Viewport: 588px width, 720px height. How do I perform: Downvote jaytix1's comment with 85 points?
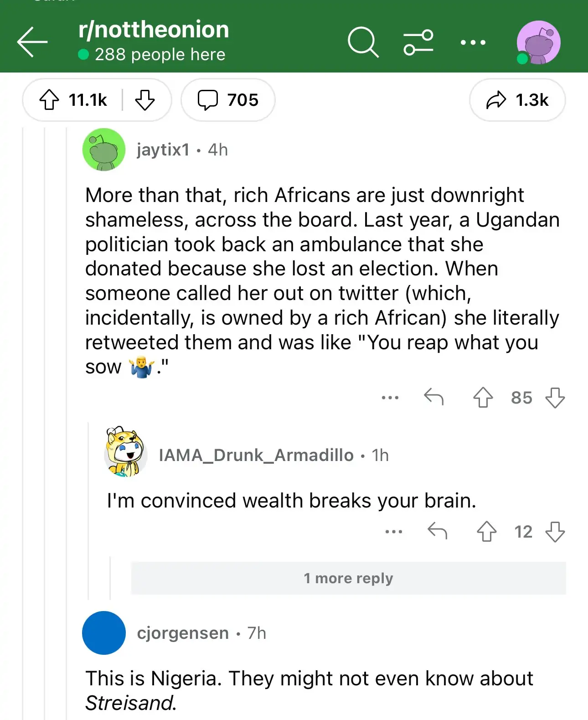[555, 397]
